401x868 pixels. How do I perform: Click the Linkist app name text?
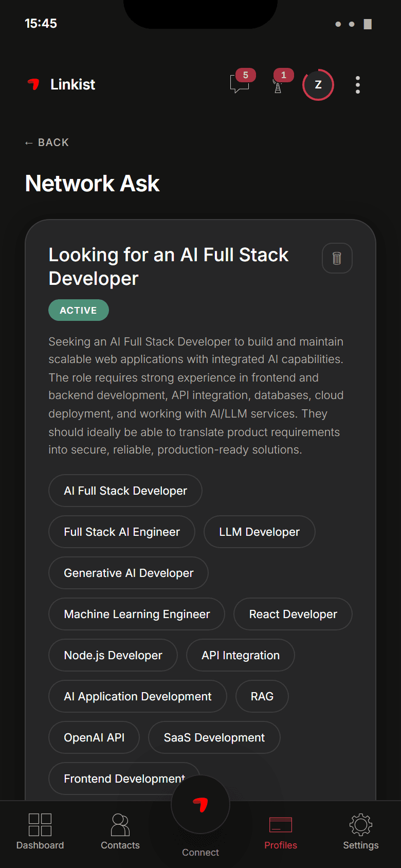pos(72,84)
